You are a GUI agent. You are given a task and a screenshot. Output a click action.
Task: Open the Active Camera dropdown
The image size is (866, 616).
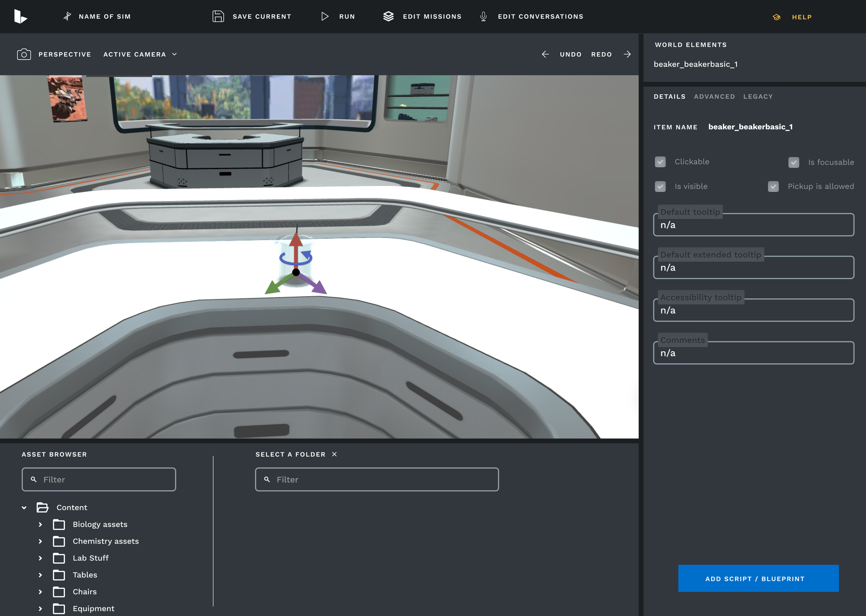pos(140,54)
